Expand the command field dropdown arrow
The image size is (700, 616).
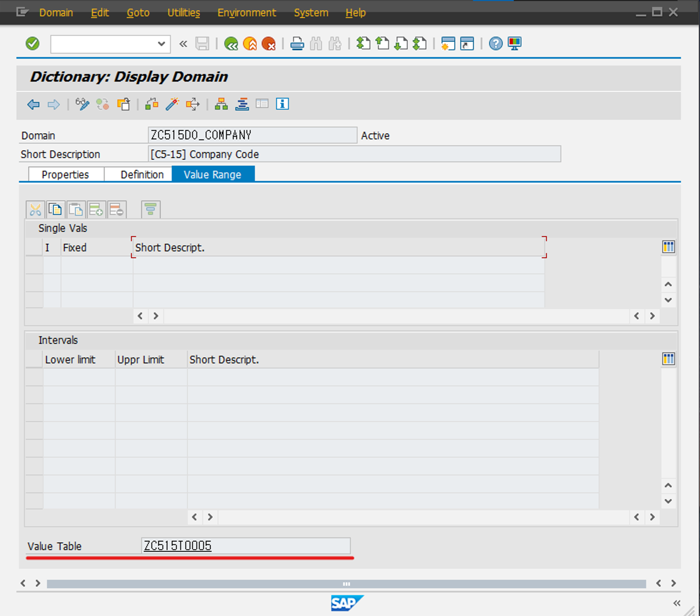tap(161, 44)
